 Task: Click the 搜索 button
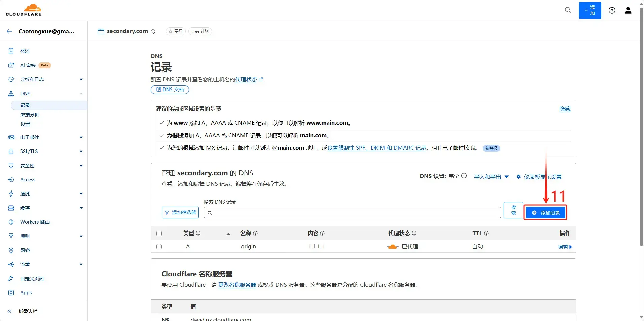pos(513,210)
